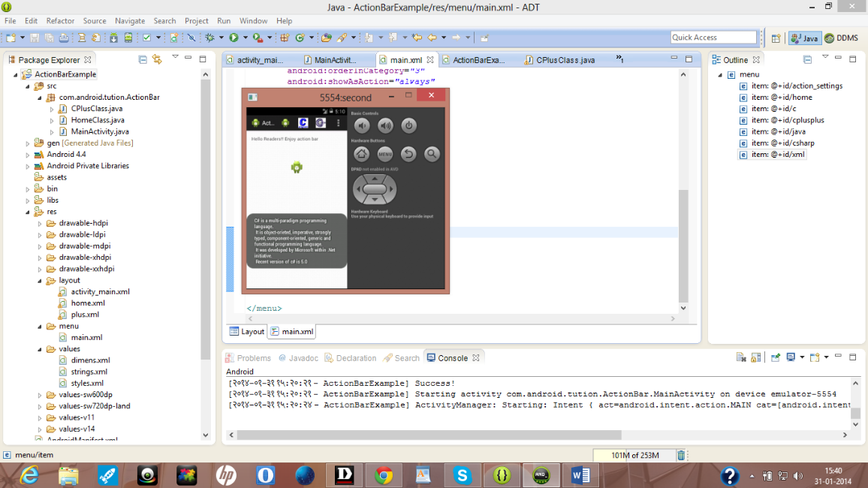
Task: Click the Back navigation arrow in toolbar
Action: pyautogui.click(x=432, y=38)
